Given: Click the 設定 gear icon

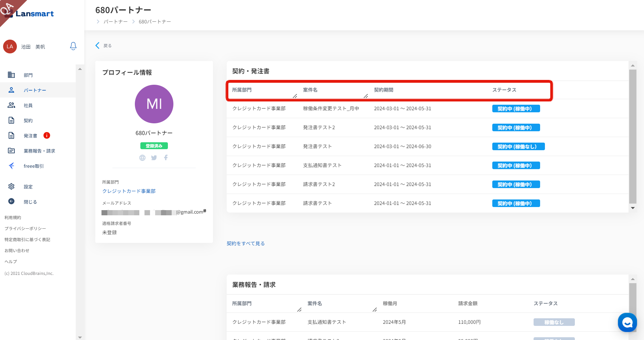Looking at the screenshot, I should tap(11, 186).
